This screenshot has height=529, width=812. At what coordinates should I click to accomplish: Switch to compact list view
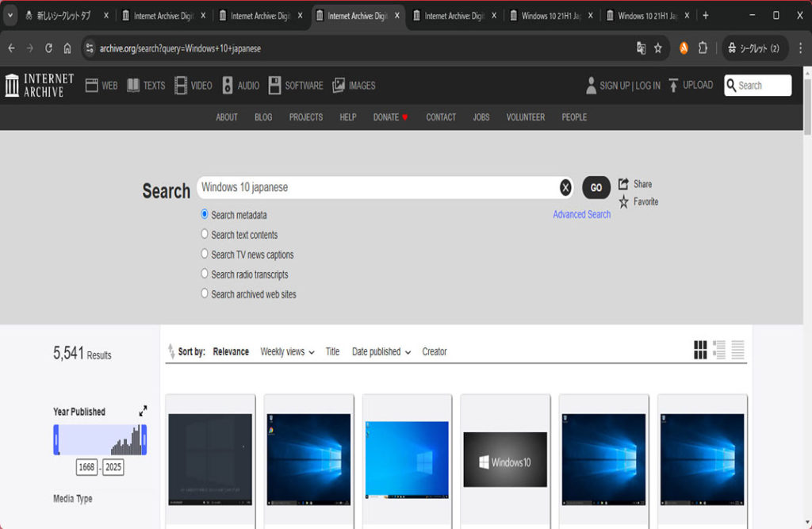[x=737, y=350]
